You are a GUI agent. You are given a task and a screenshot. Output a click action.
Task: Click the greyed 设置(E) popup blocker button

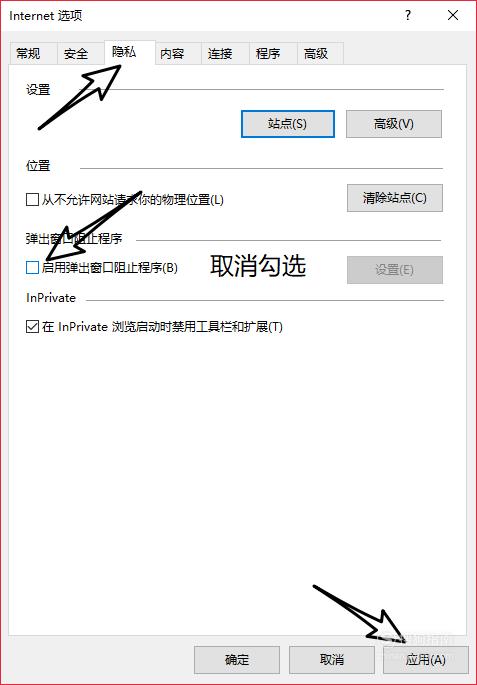pyautogui.click(x=394, y=270)
